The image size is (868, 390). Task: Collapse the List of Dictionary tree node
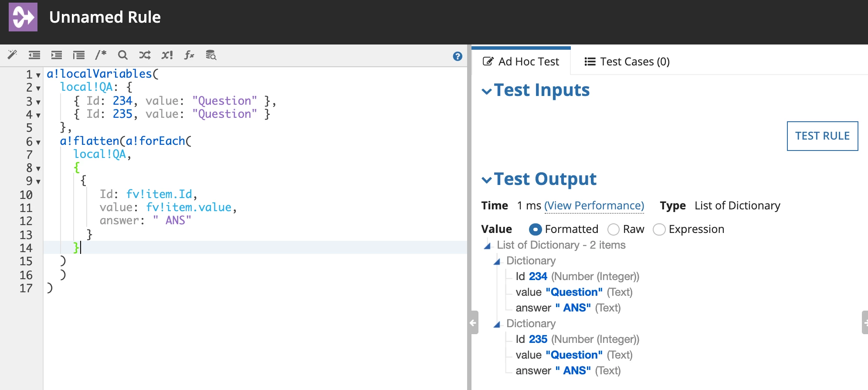click(488, 246)
